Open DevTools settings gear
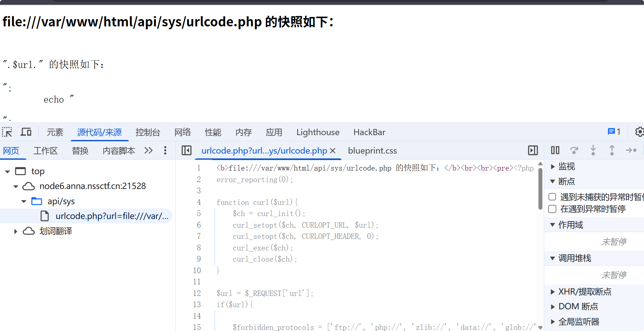Viewport: 644px width, 331px height. pos(639,132)
